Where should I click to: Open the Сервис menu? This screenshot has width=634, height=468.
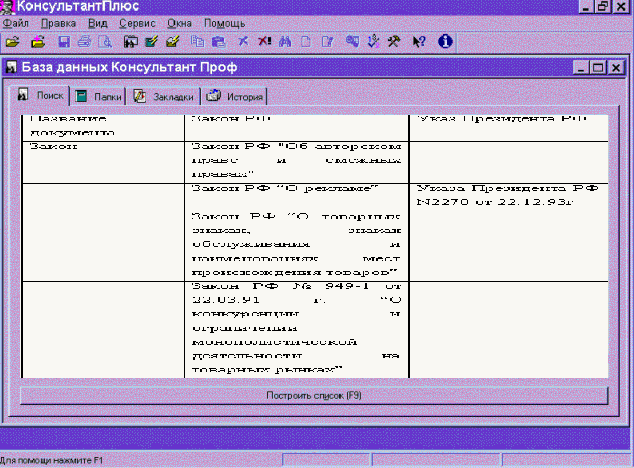click(x=135, y=22)
